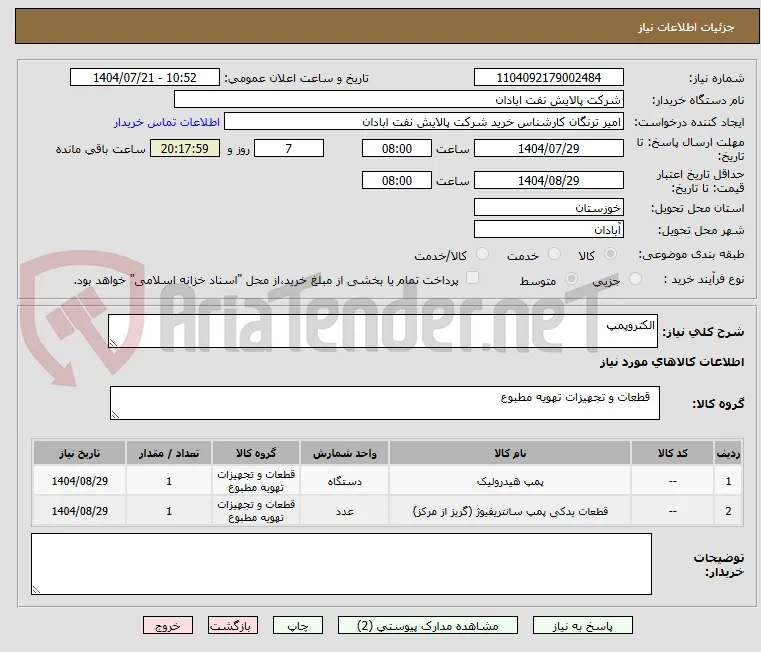Click the need date in the پمپ هیدرولیک row
The image size is (761, 652).
tap(80, 481)
